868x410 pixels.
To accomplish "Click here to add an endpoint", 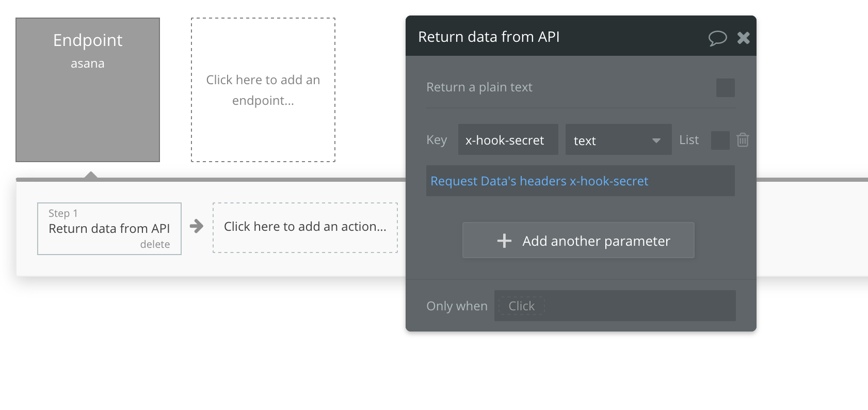I will (x=263, y=90).
